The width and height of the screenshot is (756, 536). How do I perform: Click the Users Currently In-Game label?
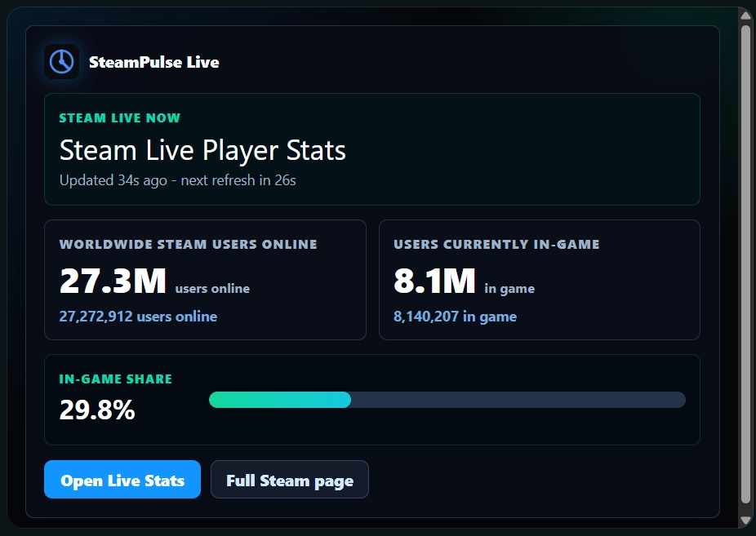pos(496,244)
